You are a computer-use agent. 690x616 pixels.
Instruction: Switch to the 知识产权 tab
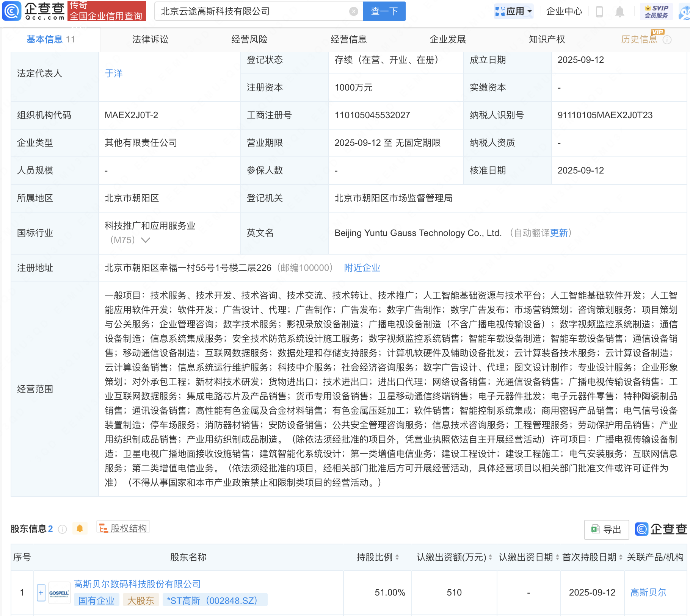point(547,39)
